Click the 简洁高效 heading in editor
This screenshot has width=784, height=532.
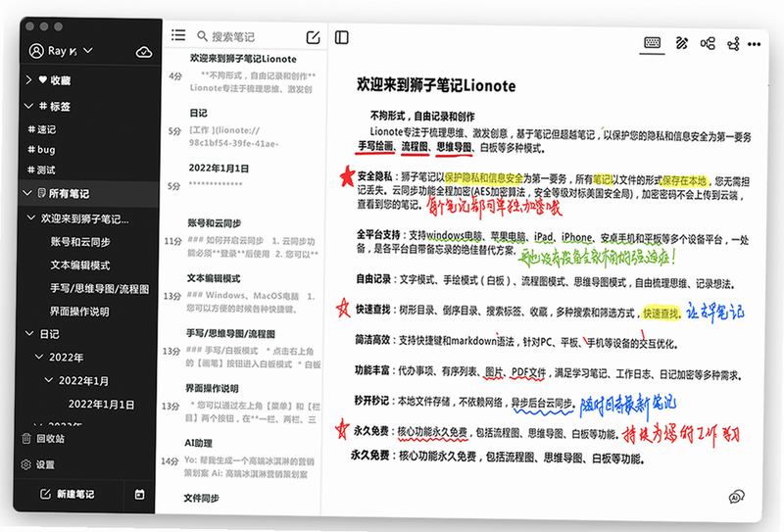372,340
